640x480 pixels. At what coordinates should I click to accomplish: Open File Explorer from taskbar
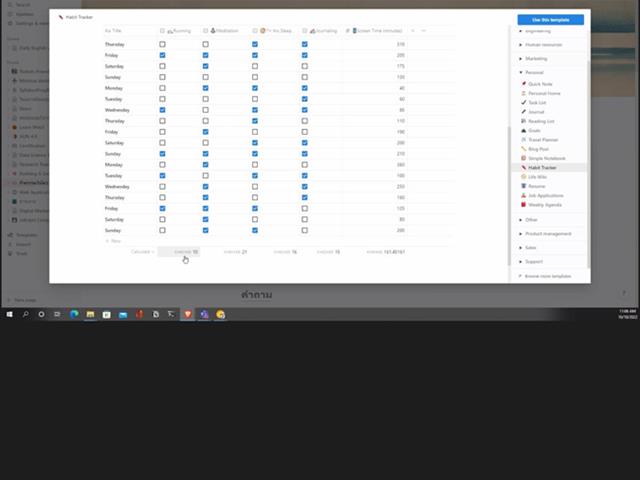point(90,314)
